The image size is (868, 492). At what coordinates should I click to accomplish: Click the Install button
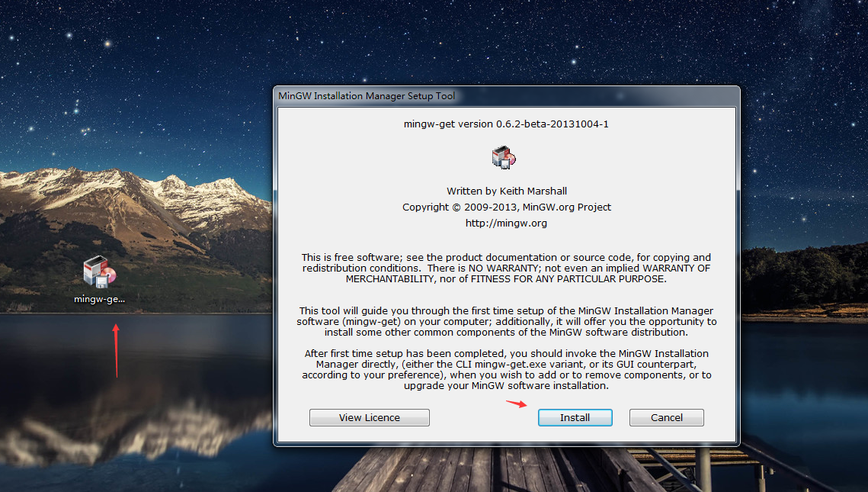(575, 418)
